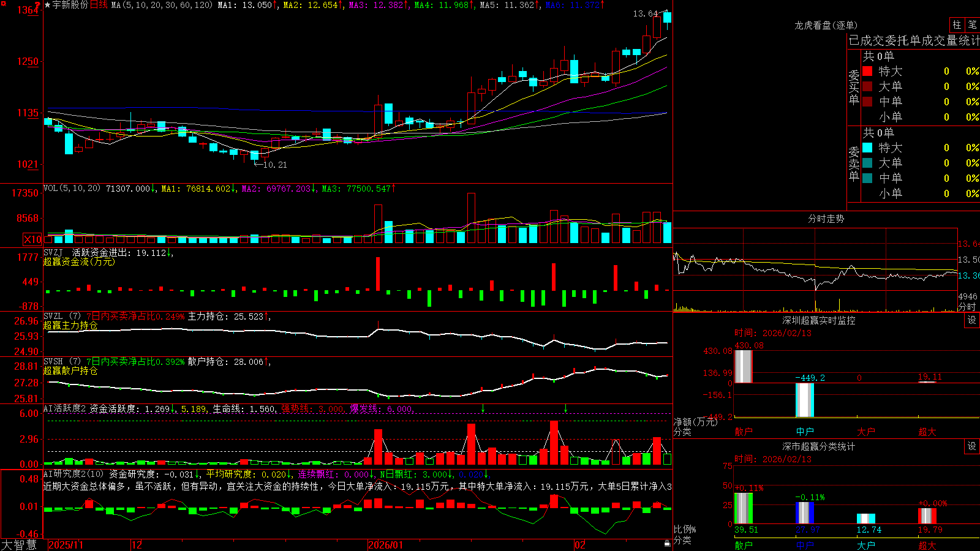Click the 宇新股份 stock name
The height and width of the screenshot is (551, 980).
(x=70, y=5)
